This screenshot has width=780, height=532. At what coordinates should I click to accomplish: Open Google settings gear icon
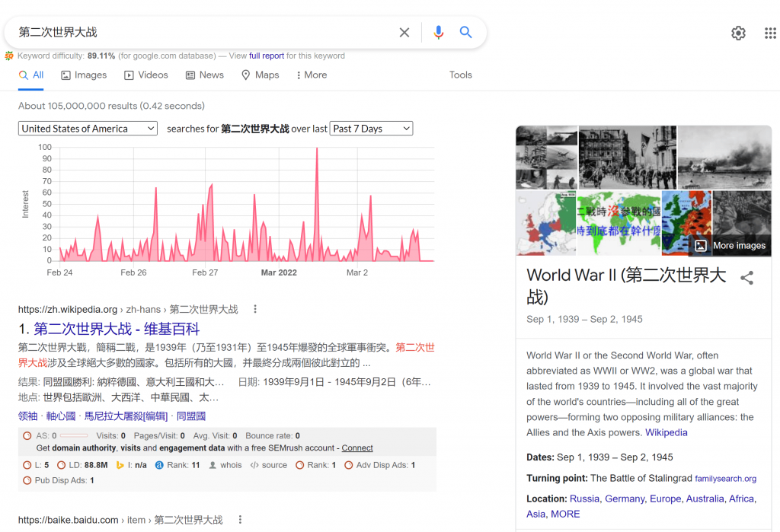pos(738,33)
